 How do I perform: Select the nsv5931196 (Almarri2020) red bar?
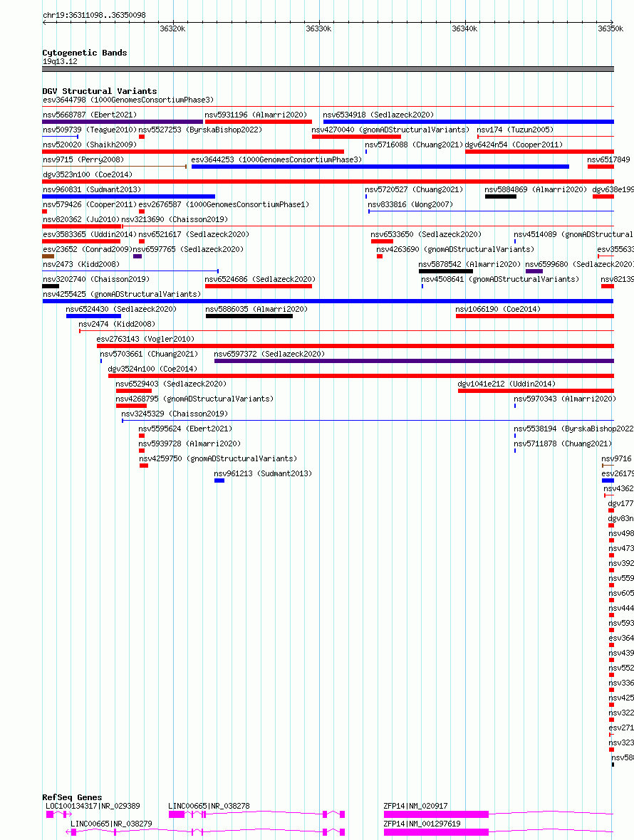click(x=259, y=122)
